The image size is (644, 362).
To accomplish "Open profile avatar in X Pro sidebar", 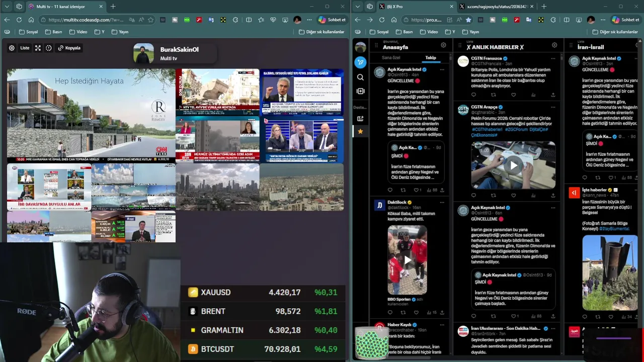I will pyautogui.click(x=360, y=47).
